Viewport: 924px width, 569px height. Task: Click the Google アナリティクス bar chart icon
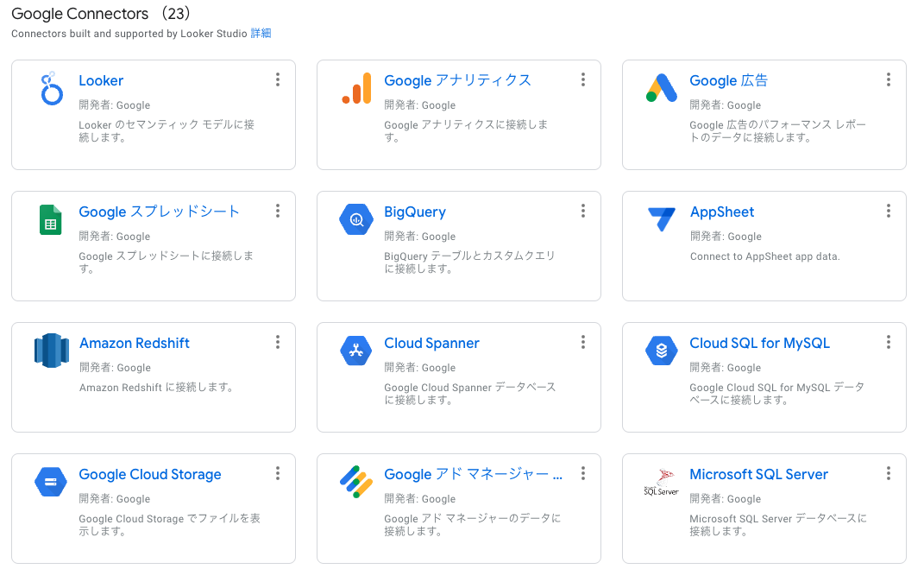356,88
